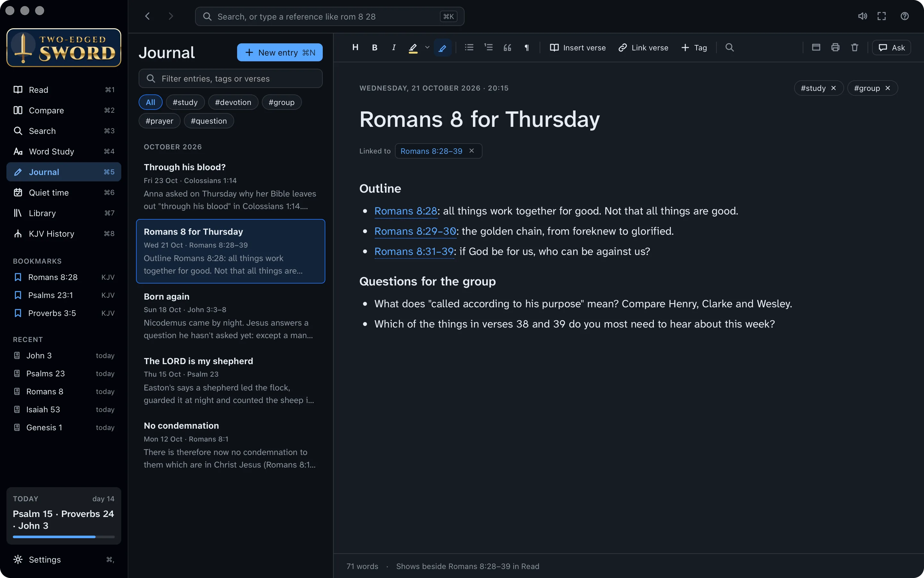Add a Tag to the entry
924x578 pixels.
tap(694, 48)
